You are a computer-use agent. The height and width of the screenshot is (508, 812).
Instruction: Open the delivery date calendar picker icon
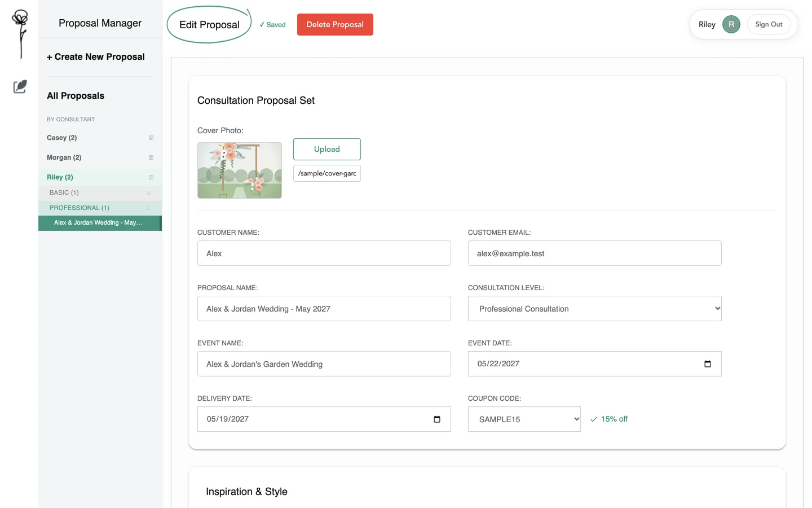pos(437,419)
